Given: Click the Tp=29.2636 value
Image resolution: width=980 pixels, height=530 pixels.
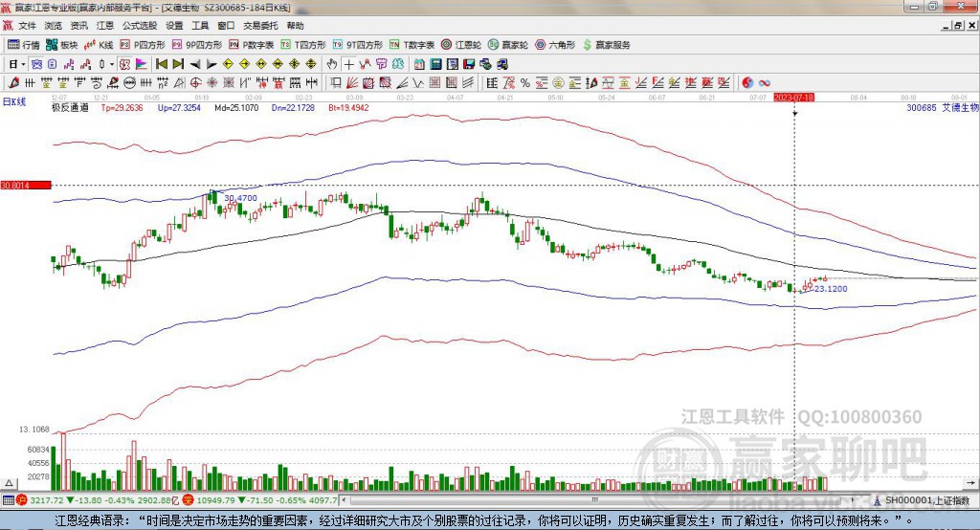Looking at the screenshot, I should point(122,107).
